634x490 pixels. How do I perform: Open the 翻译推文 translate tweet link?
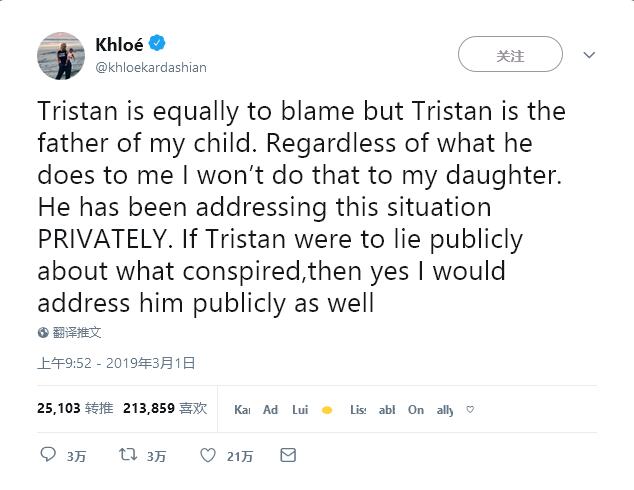[77, 332]
